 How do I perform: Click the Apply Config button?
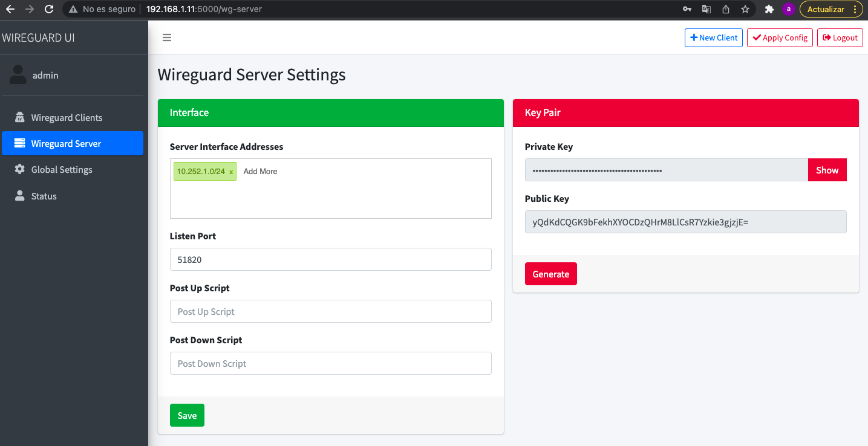point(780,37)
